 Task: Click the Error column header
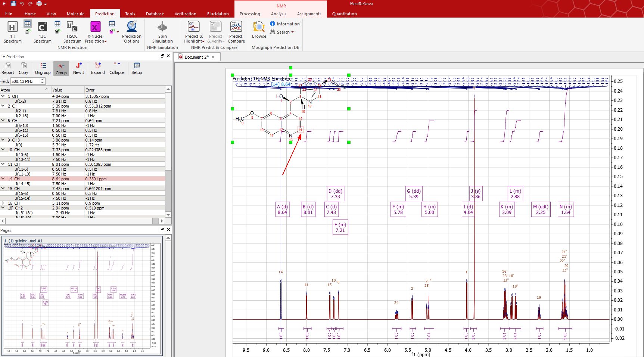point(125,90)
